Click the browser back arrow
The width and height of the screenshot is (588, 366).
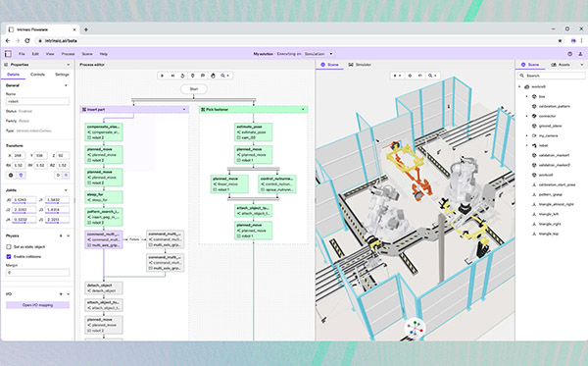8,40
